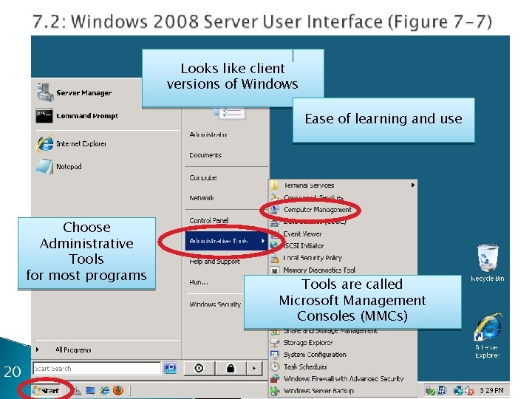Open Control Panel
The height and width of the screenshot is (399, 532).
pos(209,220)
